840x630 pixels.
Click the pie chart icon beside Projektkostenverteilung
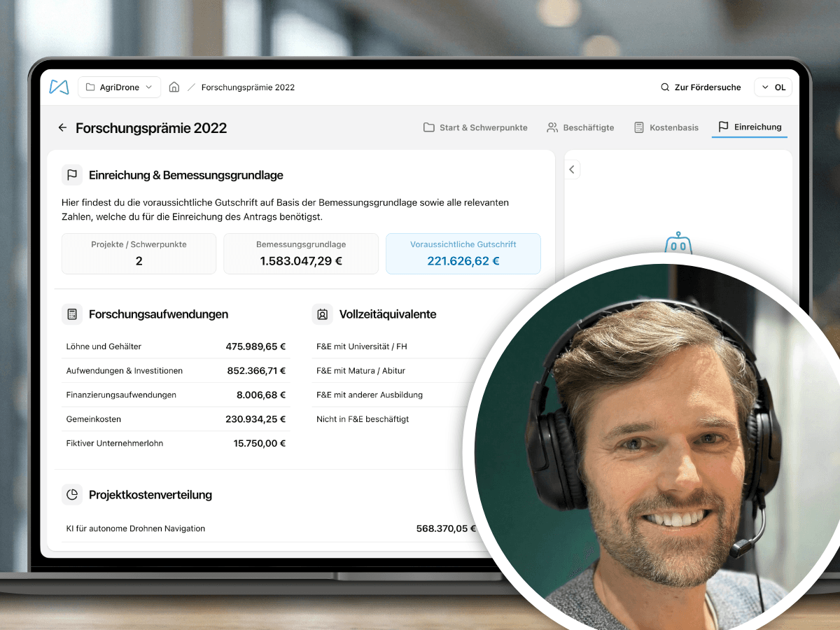click(72, 494)
